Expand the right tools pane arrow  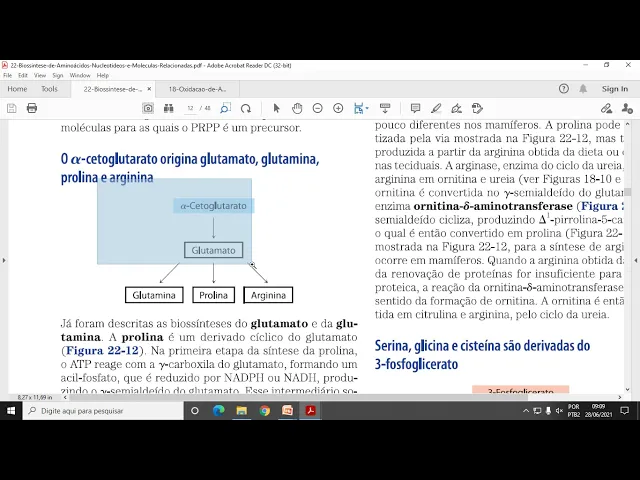click(x=636, y=260)
